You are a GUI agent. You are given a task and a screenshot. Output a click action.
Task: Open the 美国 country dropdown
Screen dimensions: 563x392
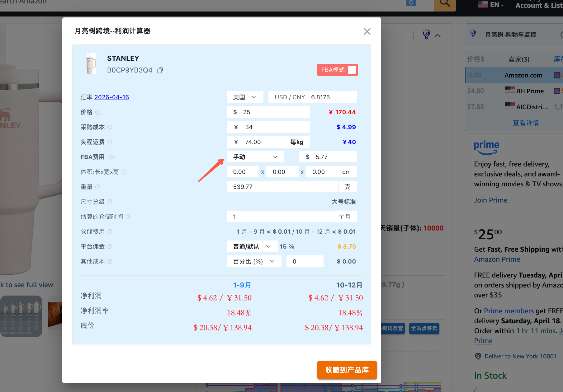[x=245, y=97]
